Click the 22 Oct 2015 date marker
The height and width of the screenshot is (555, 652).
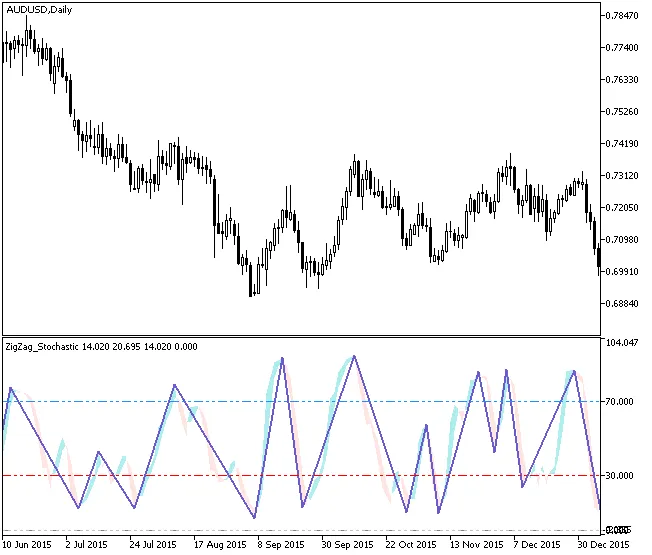click(x=410, y=545)
